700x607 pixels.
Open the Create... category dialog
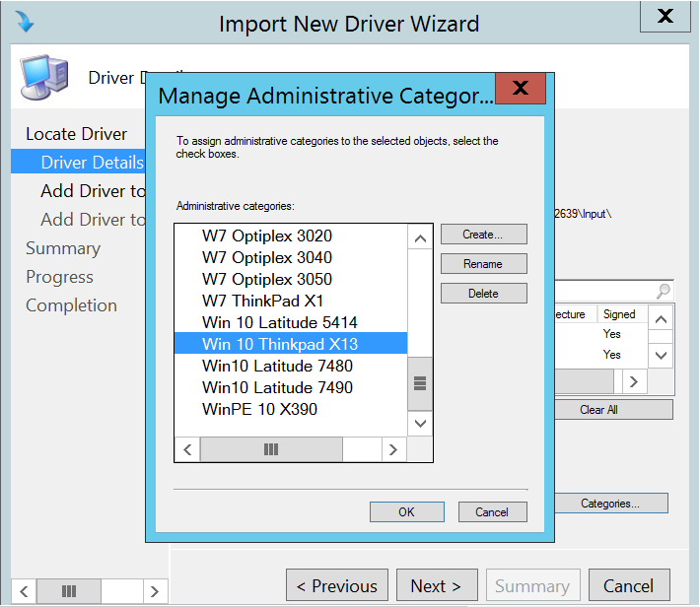click(x=483, y=235)
